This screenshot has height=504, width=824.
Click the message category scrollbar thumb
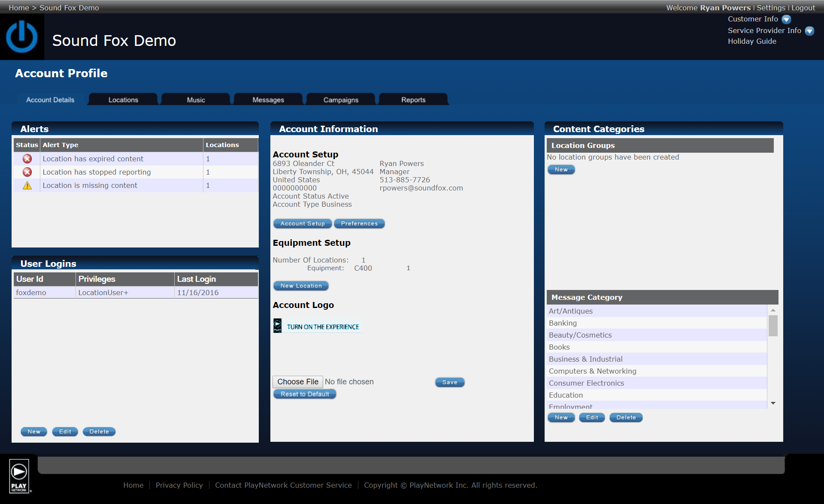773,326
